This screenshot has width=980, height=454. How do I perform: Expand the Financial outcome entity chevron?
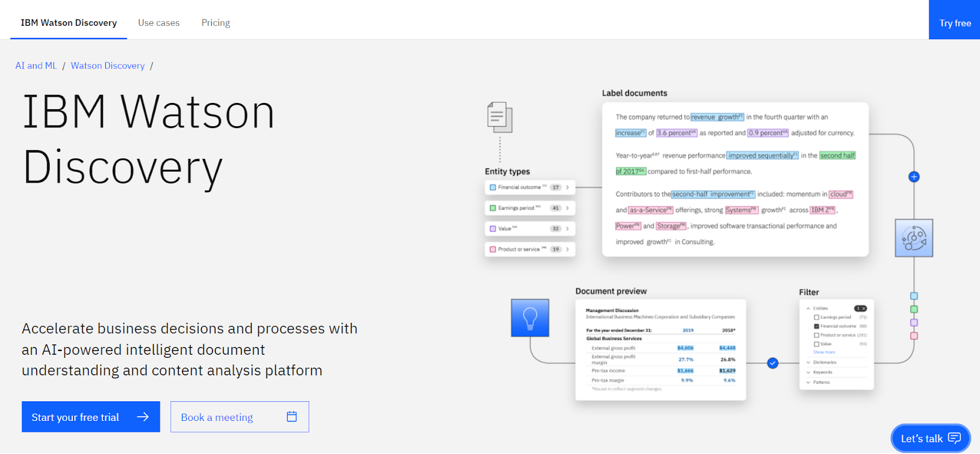(567, 187)
